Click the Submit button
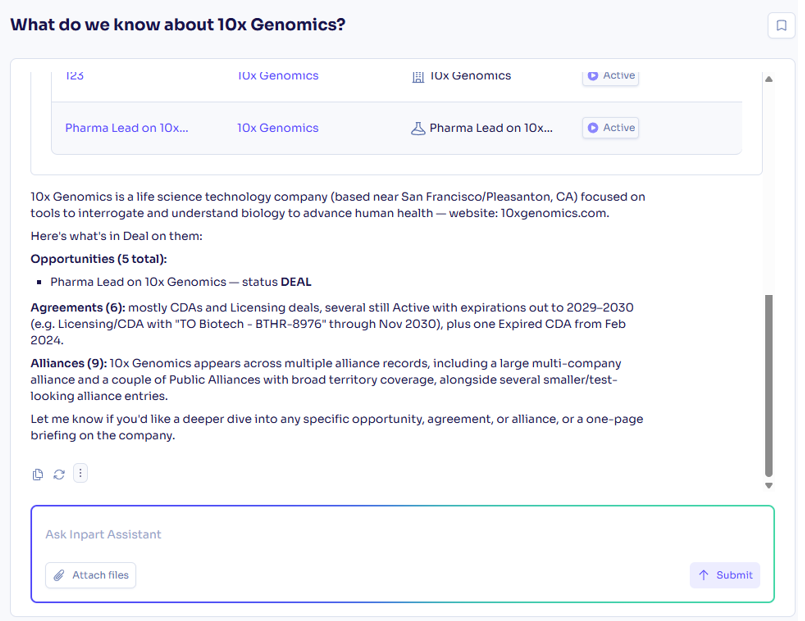 coord(724,575)
